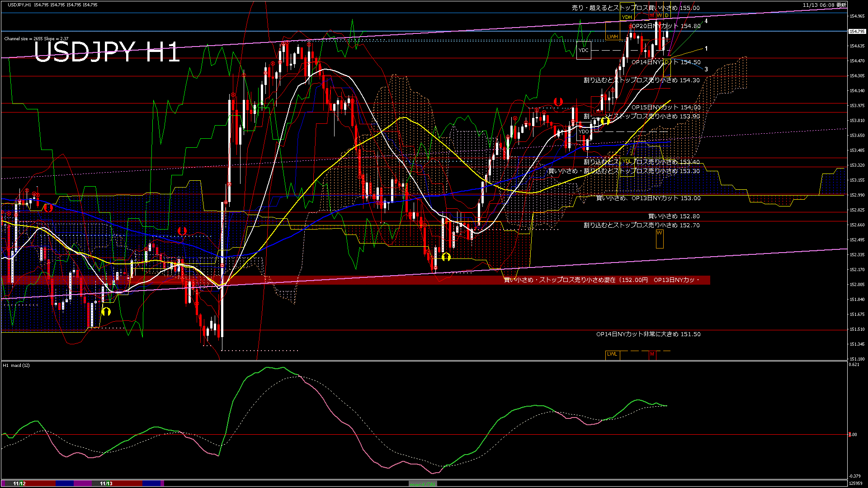Select the OP14日NYカット 154.50 label
This screenshot has height=488, width=868.
665,62
